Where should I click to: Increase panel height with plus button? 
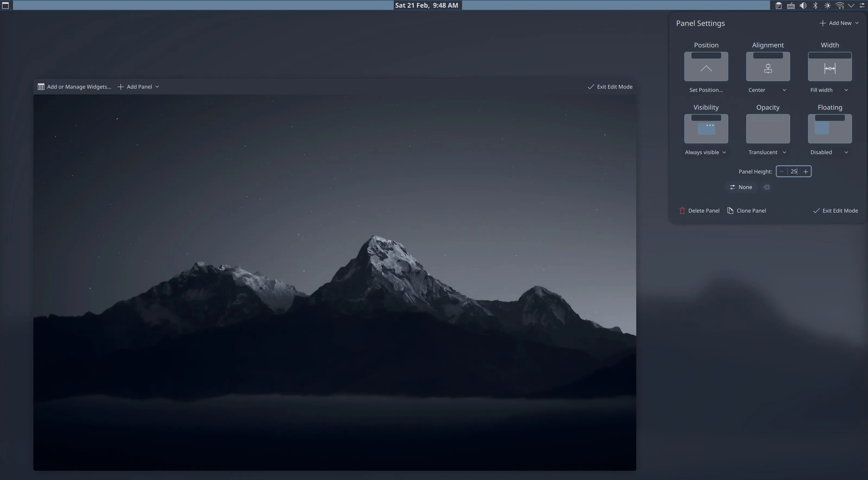point(806,171)
